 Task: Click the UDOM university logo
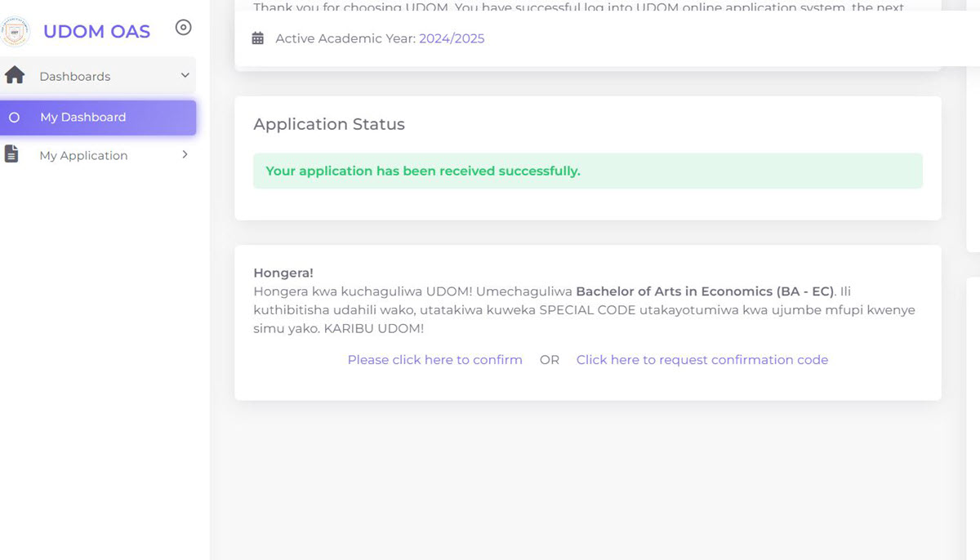point(14,30)
